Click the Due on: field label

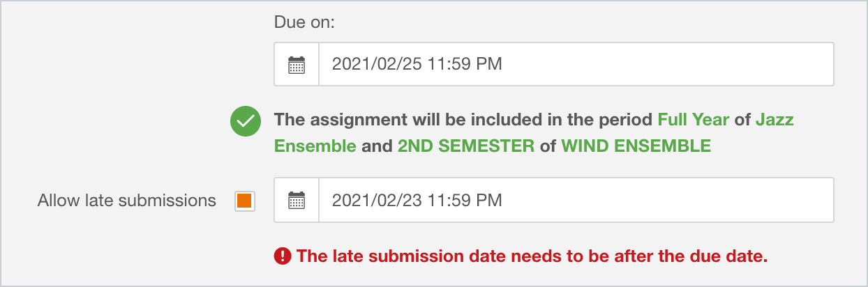[x=305, y=22]
